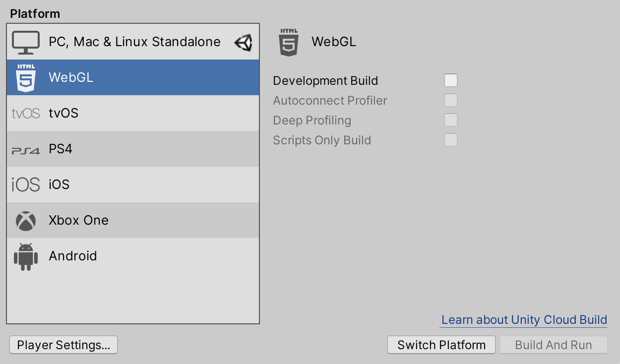
Task: Click the PS4 platform icon
Action: click(26, 148)
